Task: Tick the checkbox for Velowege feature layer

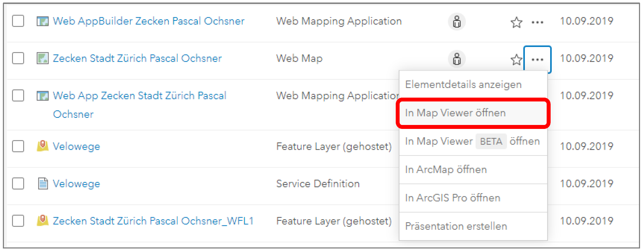Action: [18, 146]
